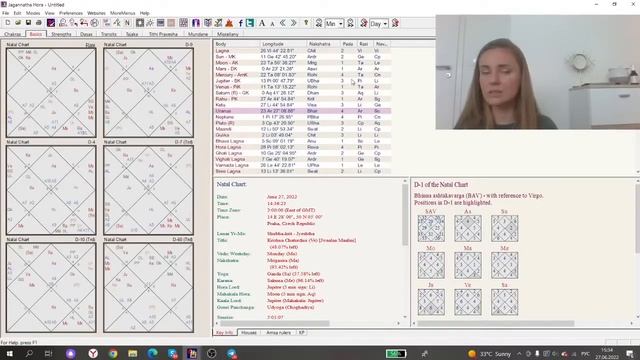The height and width of the screenshot is (360, 640).
Task: Open the KP tab at bottom
Action: [302, 333]
